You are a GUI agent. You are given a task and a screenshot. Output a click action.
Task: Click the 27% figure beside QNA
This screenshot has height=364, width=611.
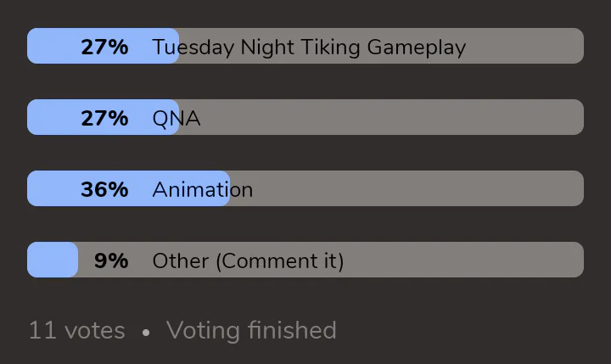coord(104,119)
